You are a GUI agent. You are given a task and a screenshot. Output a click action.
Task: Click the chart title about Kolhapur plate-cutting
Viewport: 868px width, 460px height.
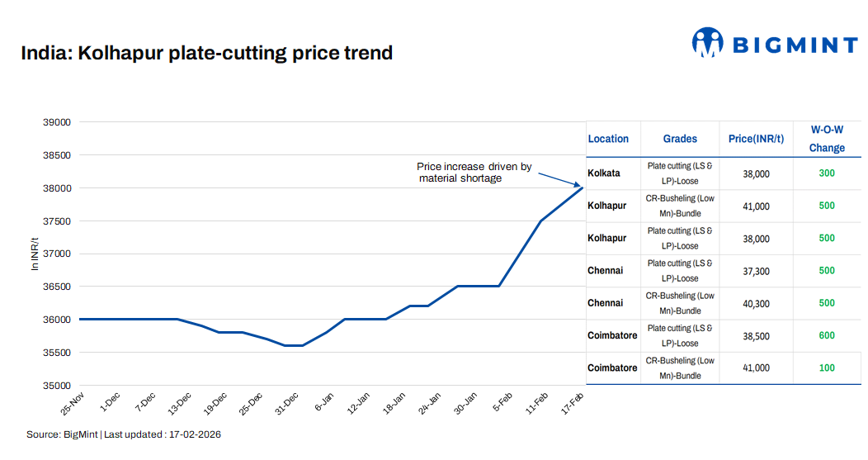click(x=207, y=54)
